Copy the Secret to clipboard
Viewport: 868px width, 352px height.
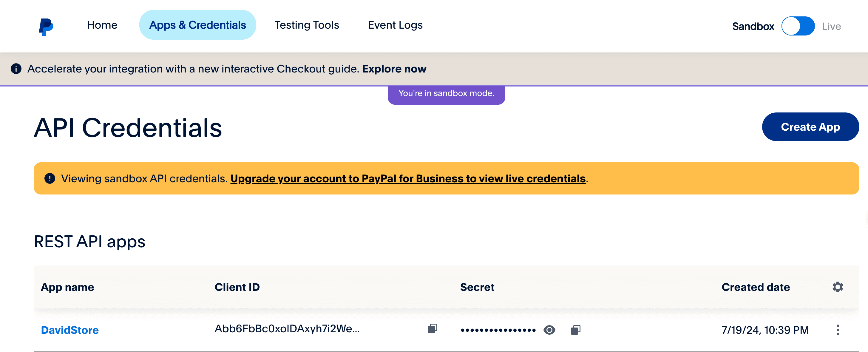(x=575, y=330)
